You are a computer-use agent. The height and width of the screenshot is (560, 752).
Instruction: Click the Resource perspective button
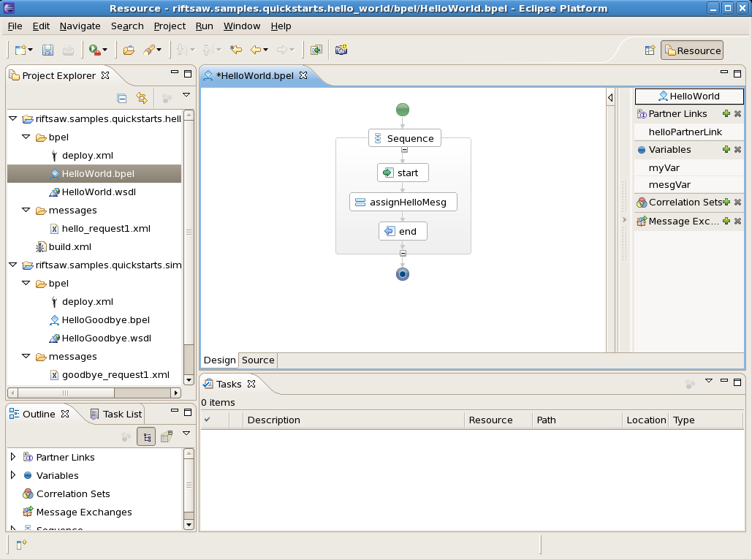tap(692, 50)
